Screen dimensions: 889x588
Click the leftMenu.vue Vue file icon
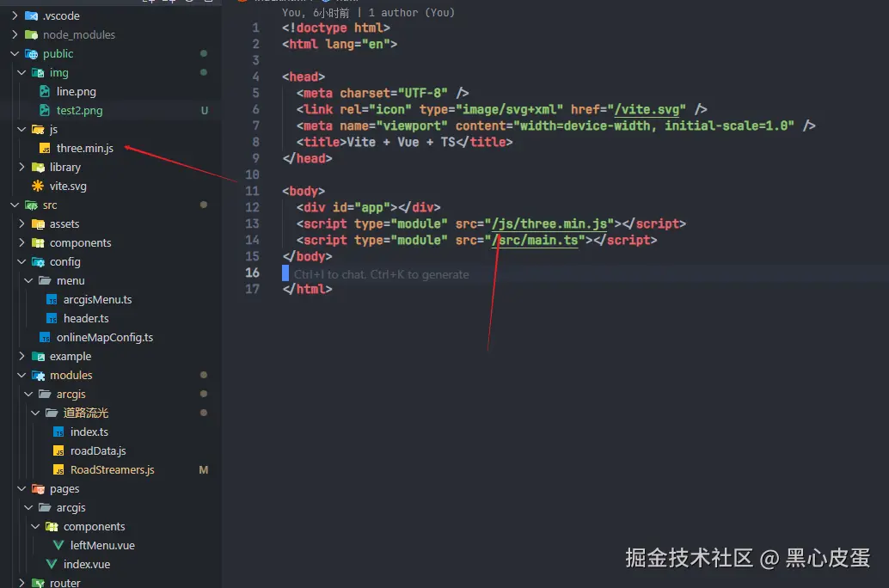pos(58,546)
